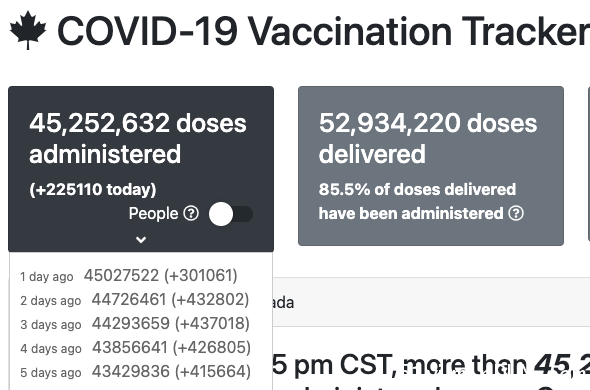Click the People label
The width and height of the screenshot is (590, 390).
click(x=154, y=213)
